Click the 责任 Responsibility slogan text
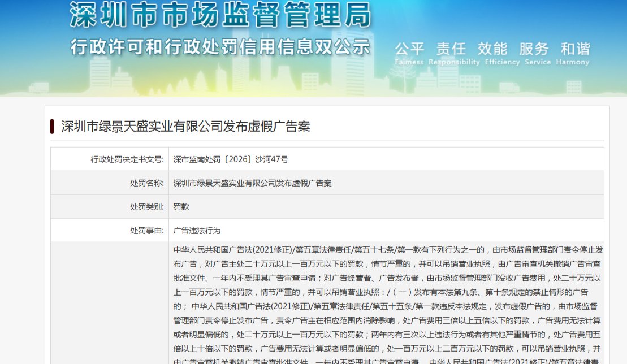This screenshot has width=627, height=364. coord(454,53)
